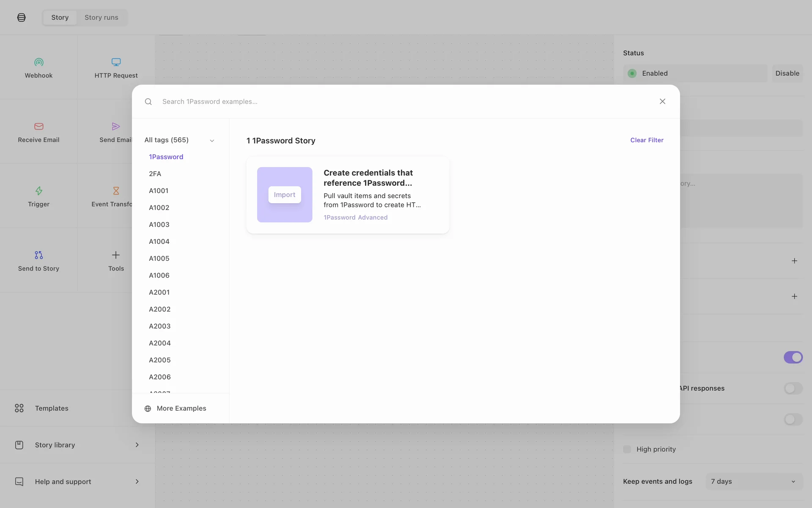
Task: Expand the Story library chevron
Action: pos(137,445)
